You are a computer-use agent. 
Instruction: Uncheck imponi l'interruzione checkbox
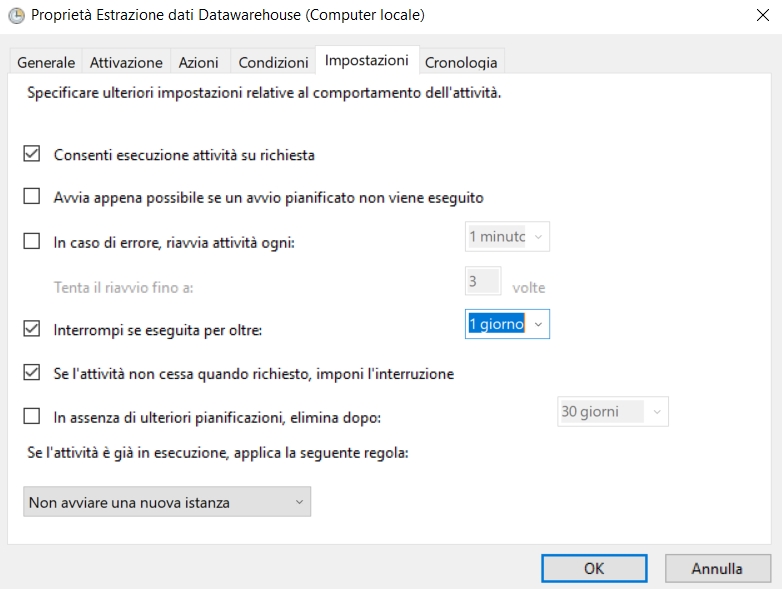coord(32,374)
